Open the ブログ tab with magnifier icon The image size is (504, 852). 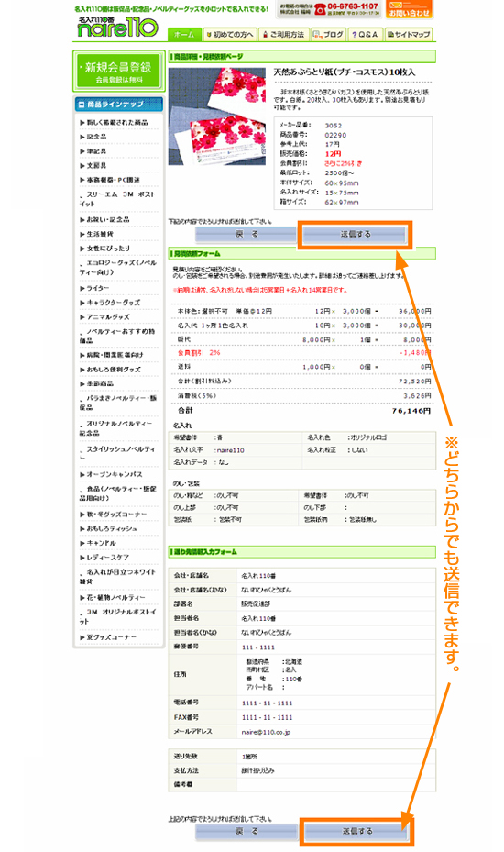click(329, 34)
